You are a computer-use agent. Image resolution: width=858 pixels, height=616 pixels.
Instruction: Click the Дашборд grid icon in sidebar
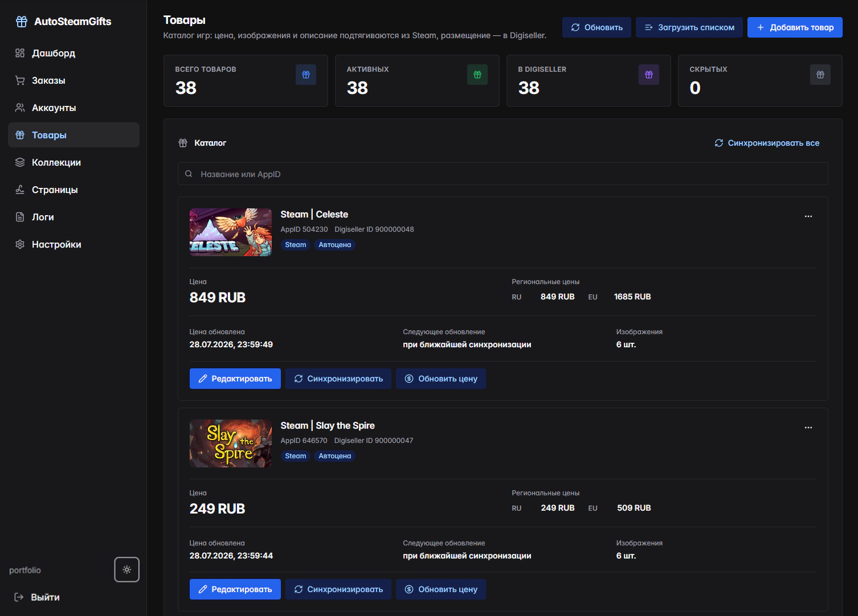click(x=20, y=53)
